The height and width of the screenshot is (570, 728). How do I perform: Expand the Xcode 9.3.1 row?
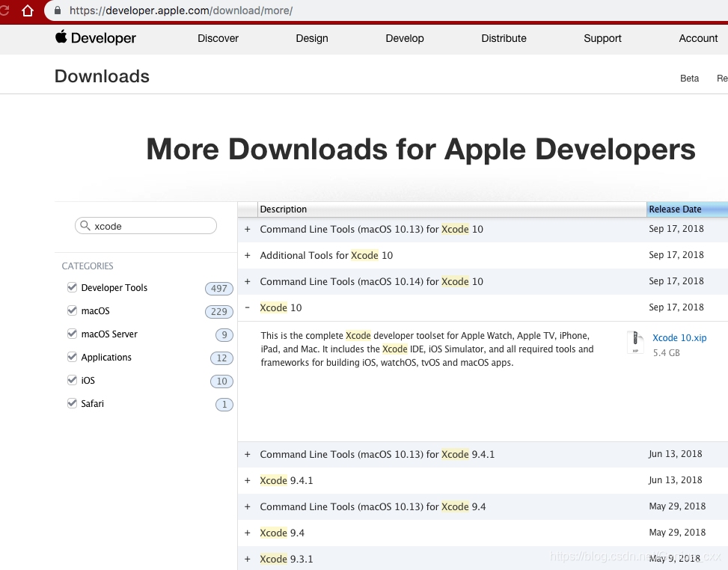pyautogui.click(x=248, y=559)
